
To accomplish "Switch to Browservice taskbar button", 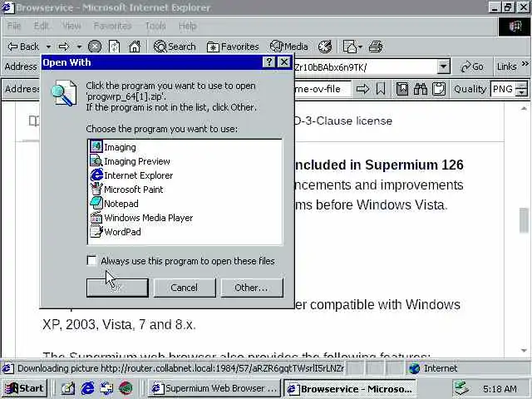I will (x=349, y=388).
